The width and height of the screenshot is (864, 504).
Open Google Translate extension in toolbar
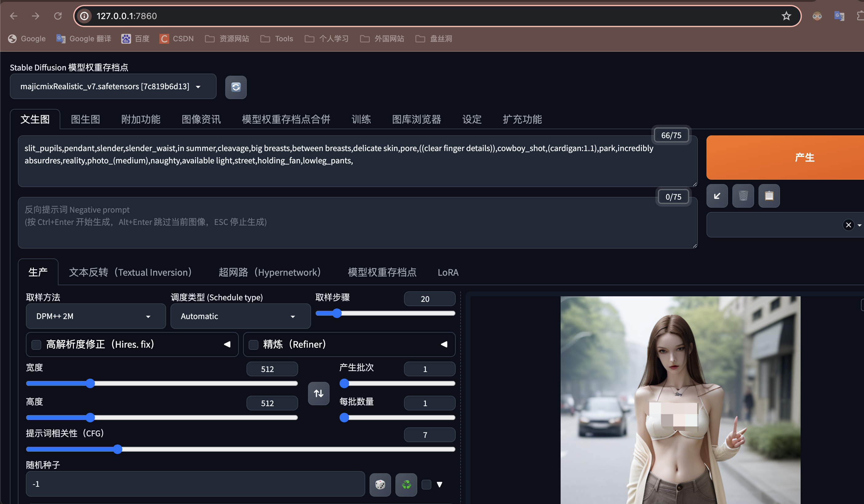[x=839, y=16]
